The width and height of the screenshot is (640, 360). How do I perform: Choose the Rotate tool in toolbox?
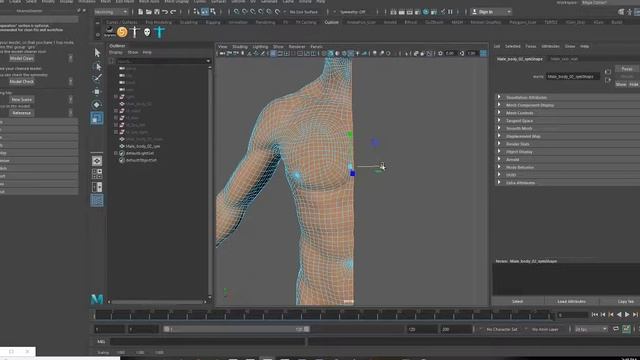pos(97,105)
